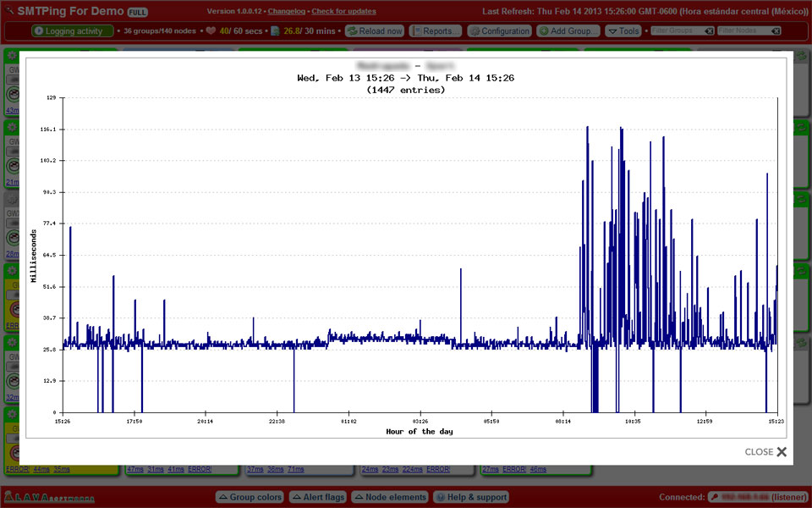Click the Filter Nodes input field

tap(744, 31)
